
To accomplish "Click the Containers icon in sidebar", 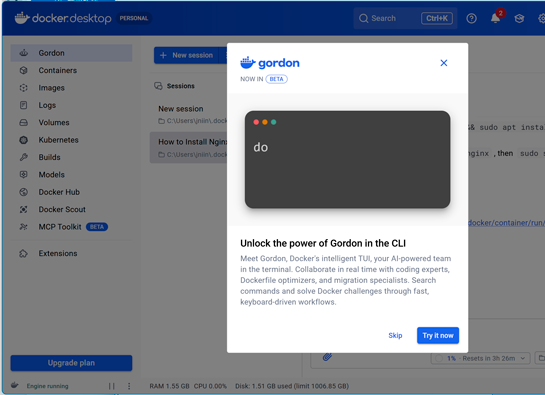I will tap(23, 70).
